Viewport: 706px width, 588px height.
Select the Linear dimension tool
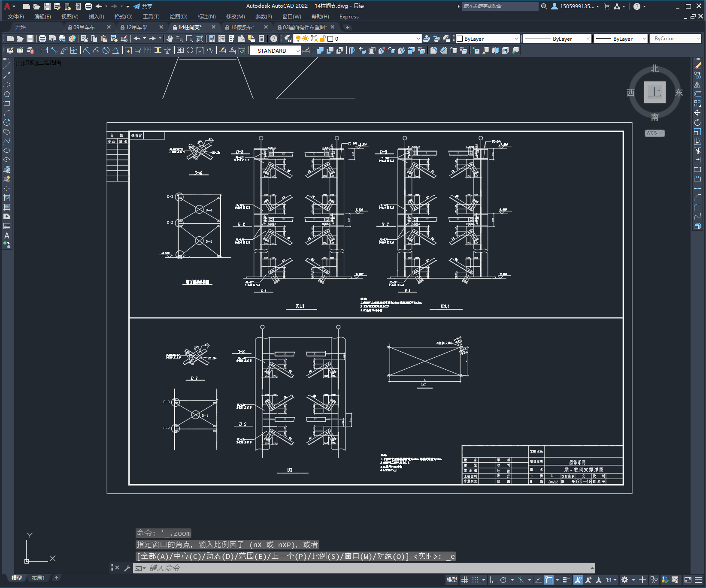coord(44,51)
